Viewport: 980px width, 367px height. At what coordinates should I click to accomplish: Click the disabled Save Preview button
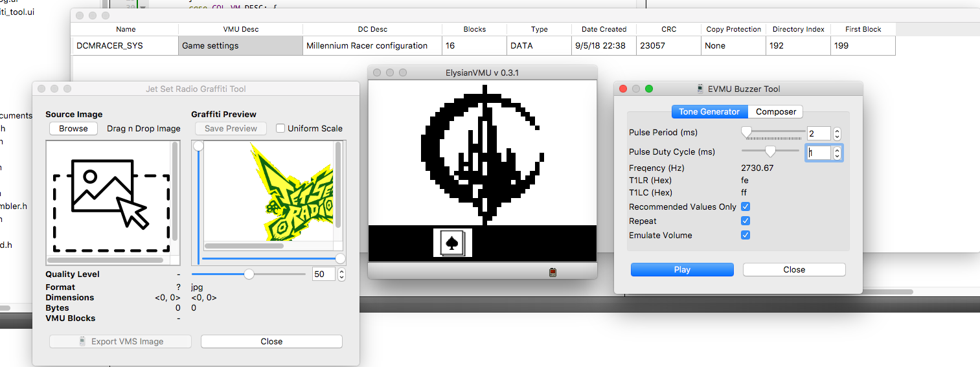click(x=231, y=128)
